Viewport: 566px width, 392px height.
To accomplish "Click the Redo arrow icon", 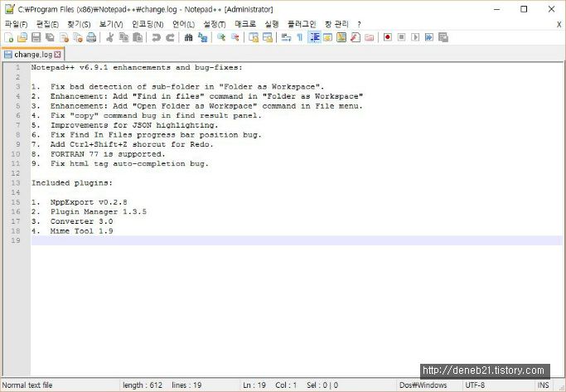I will [170, 37].
